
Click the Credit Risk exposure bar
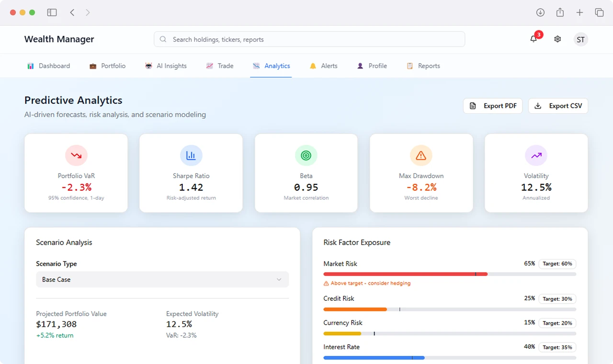click(450, 309)
